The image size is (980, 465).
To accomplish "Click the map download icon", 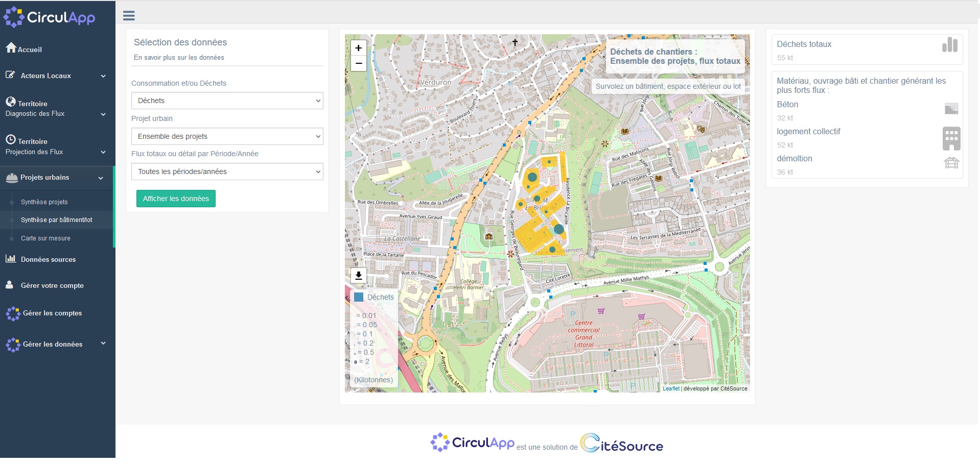I will pos(359,276).
